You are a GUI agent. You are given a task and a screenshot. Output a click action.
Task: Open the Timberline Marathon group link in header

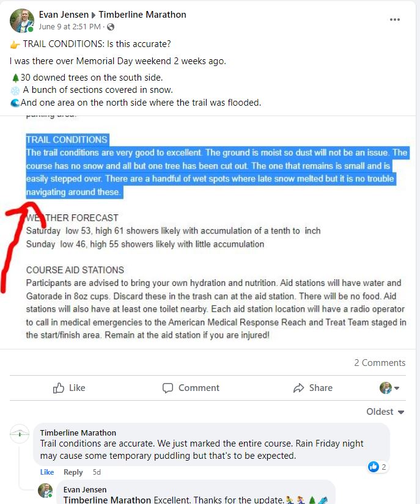coord(142,15)
